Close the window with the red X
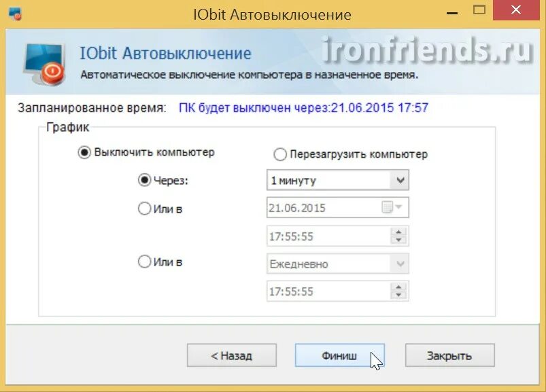This screenshot has width=546, height=392. 516,10
